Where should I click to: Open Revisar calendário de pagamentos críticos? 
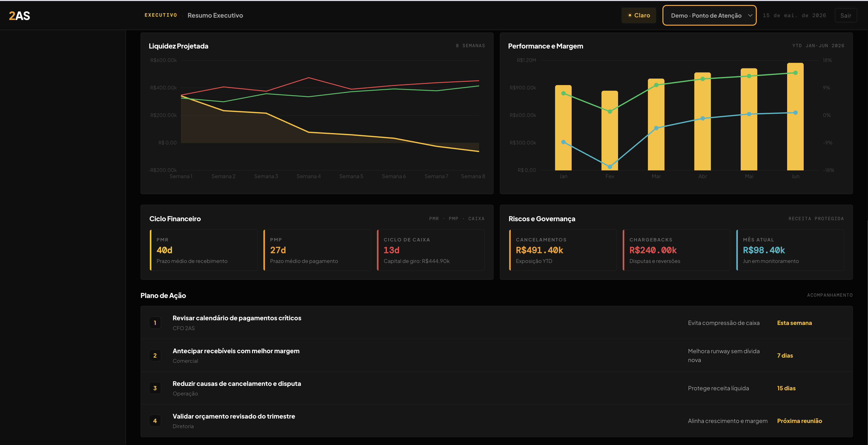tap(237, 318)
